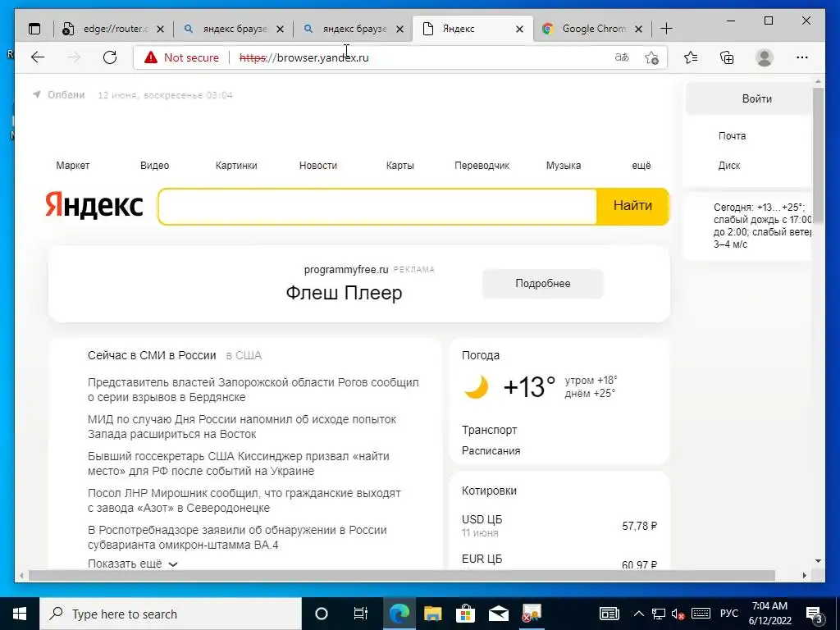
Task: Click the Найти search button
Action: coord(632,206)
